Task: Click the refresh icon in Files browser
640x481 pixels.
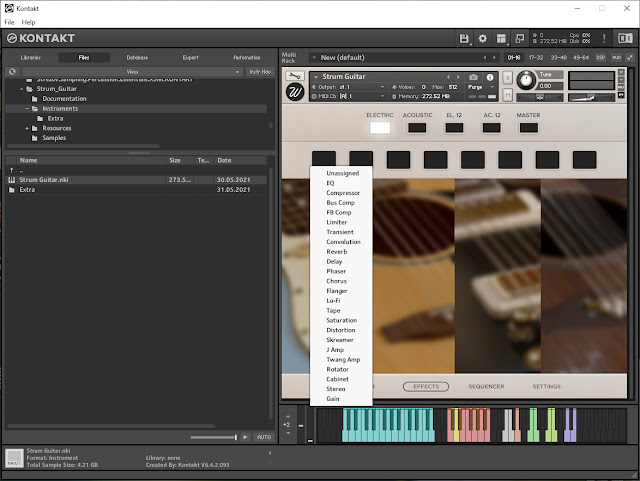Action: 12,72
